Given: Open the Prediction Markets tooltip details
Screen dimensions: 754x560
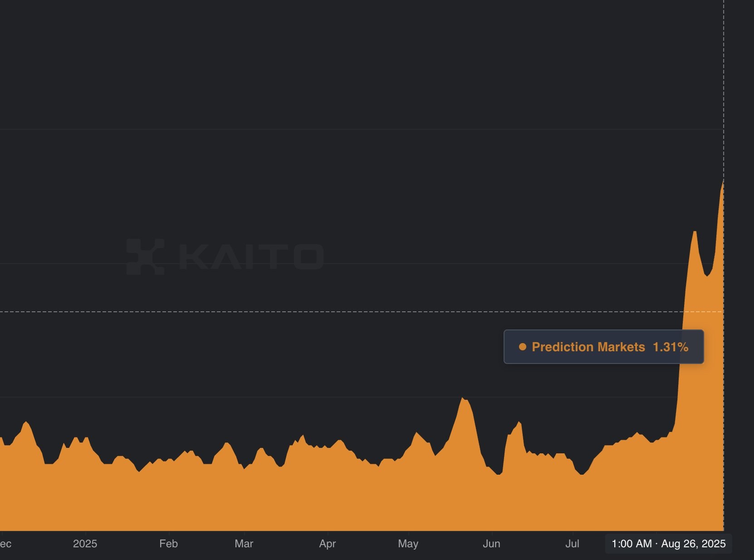Looking at the screenshot, I should tap(603, 347).
